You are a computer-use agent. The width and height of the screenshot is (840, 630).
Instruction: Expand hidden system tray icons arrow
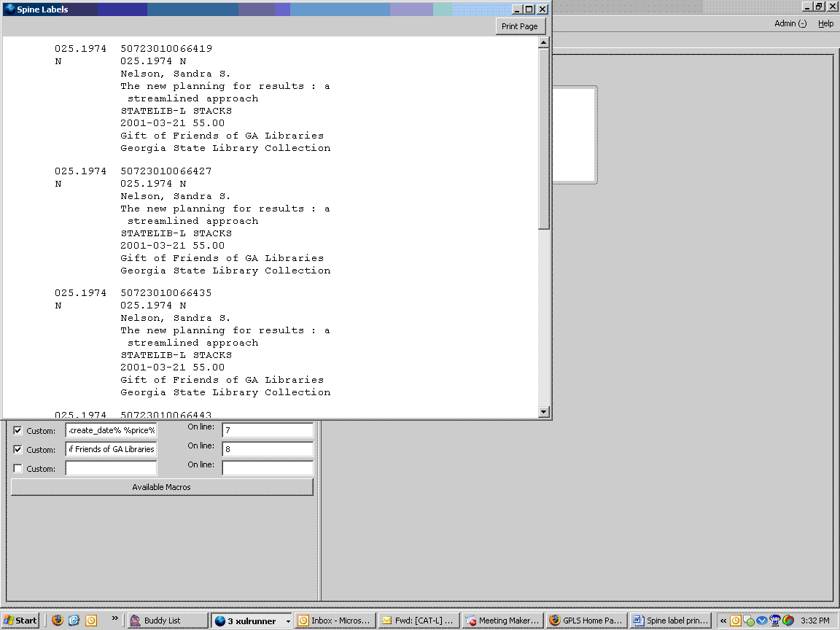tap(723, 621)
